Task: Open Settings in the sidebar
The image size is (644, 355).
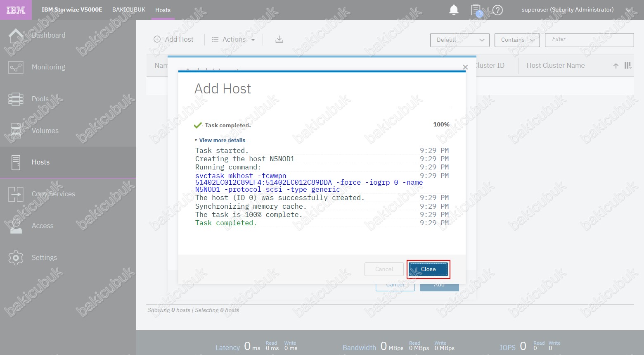Action: 68,257
